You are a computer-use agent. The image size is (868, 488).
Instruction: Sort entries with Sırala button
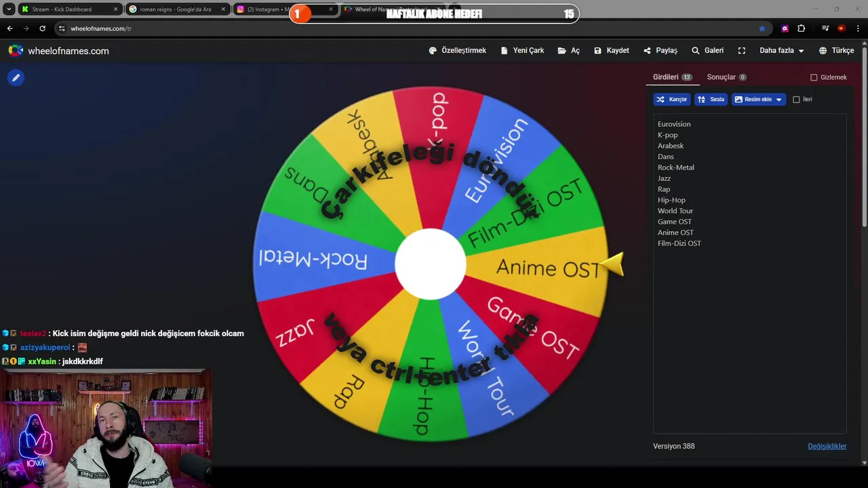[711, 99]
